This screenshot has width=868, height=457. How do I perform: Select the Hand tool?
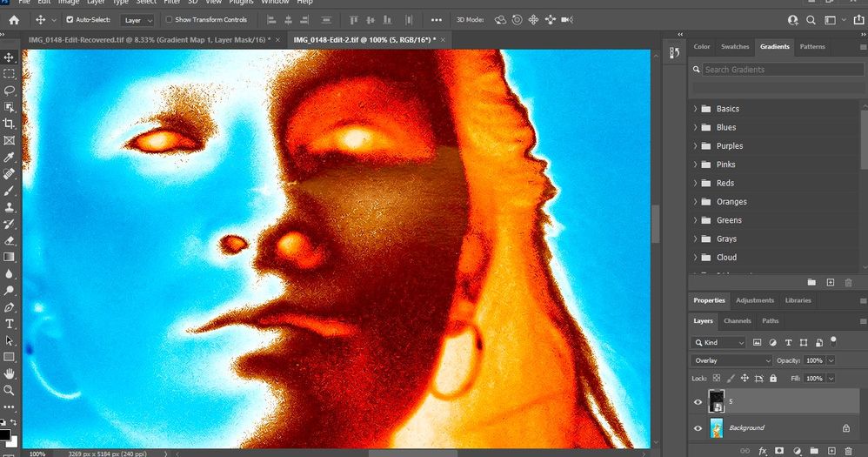[9, 373]
